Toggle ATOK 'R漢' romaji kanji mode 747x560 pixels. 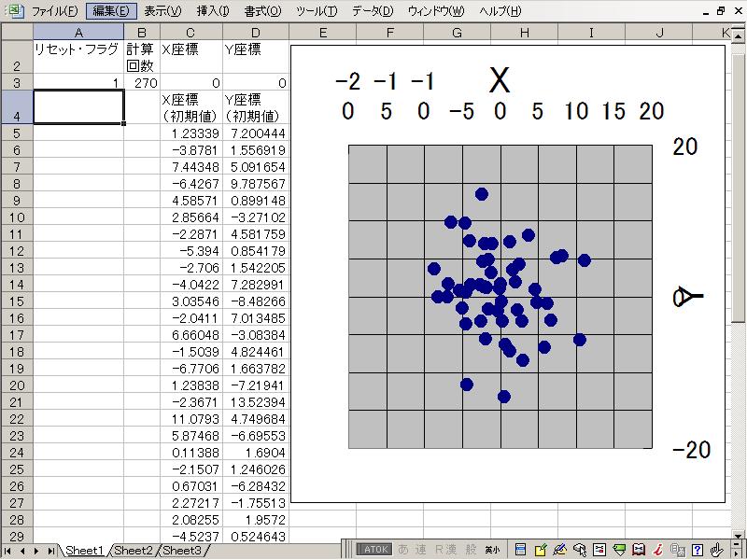pos(444,550)
